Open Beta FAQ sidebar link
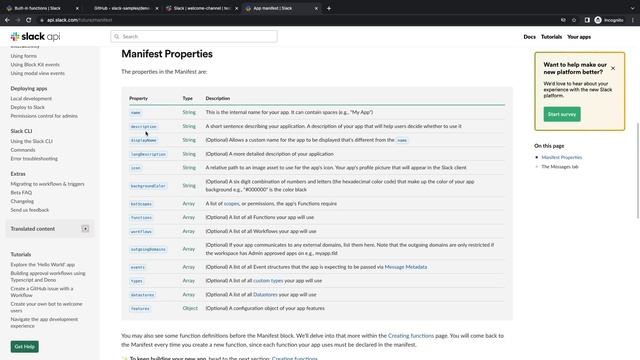 [x=21, y=192]
